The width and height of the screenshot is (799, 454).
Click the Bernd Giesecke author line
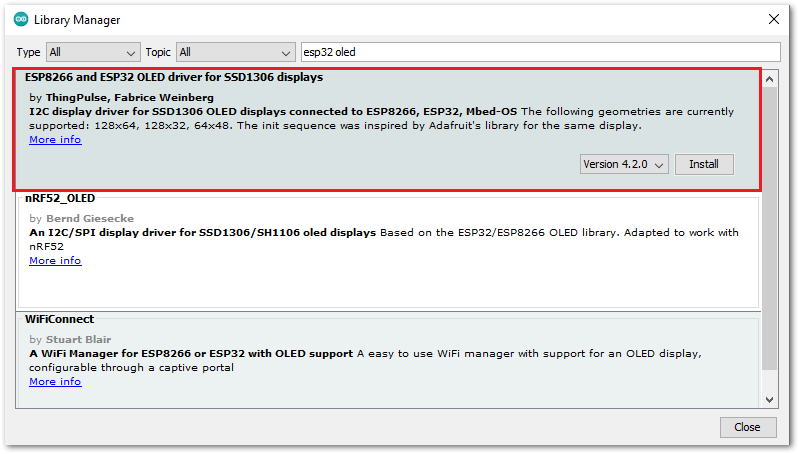(x=82, y=219)
